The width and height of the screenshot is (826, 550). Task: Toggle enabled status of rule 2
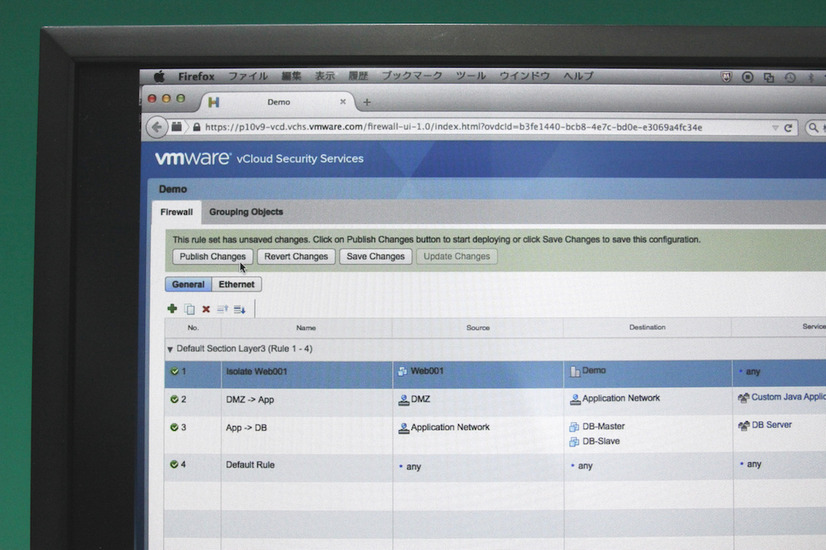point(174,399)
